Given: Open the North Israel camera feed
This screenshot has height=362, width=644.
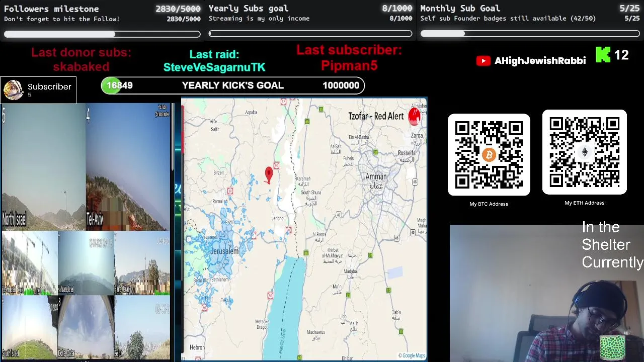Looking at the screenshot, I should tap(43, 167).
